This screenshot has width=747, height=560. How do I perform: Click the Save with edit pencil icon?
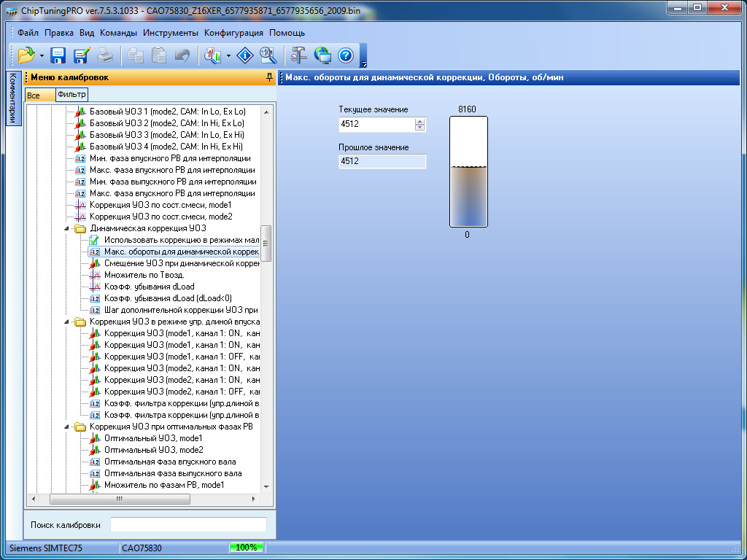click(81, 55)
